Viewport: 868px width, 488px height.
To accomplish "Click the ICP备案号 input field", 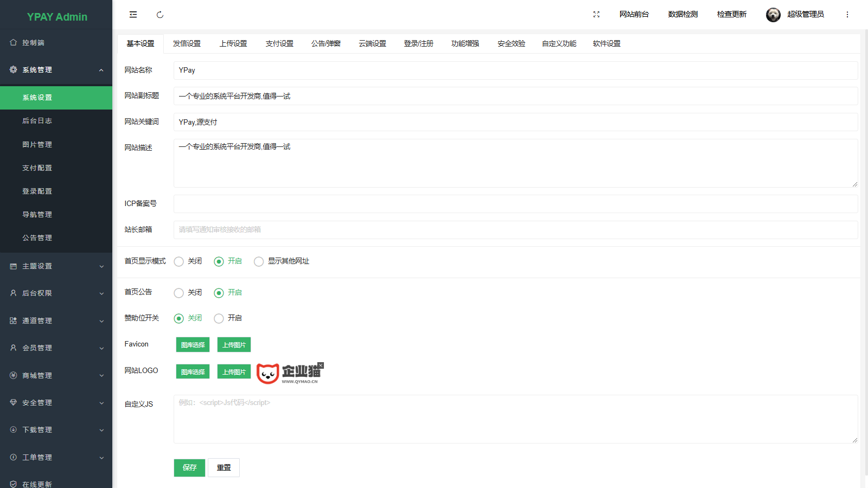I will [x=515, y=204].
